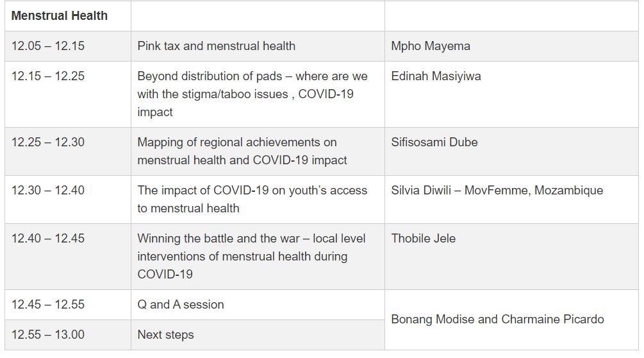Click the 12.15 – 12.25 time slot
This screenshot has width=644, height=358.
[x=48, y=76]
